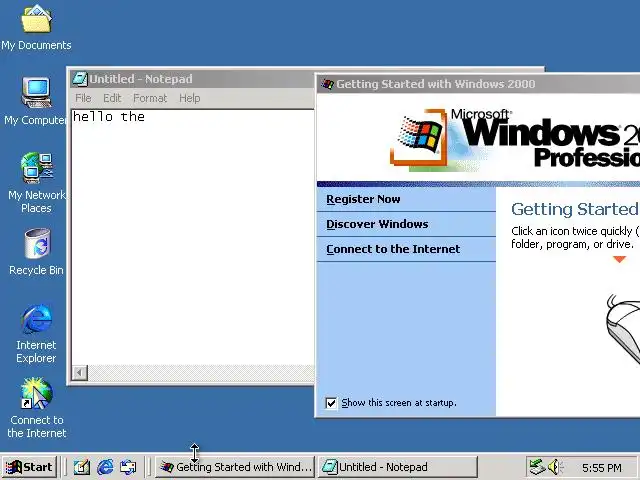Click Show Desktop icon in Quick Launch

[82, 467]
